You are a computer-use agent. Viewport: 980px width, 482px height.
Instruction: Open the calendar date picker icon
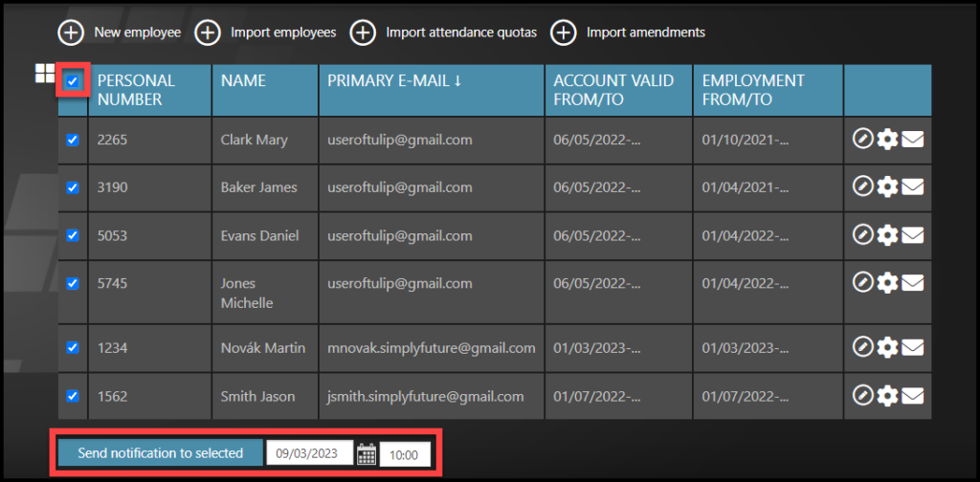click(x=366, y=453)
